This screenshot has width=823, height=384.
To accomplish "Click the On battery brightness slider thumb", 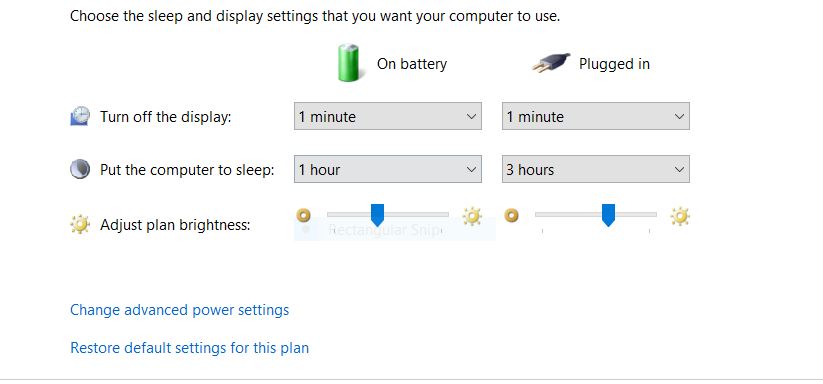I will click(x=377, y=215).
